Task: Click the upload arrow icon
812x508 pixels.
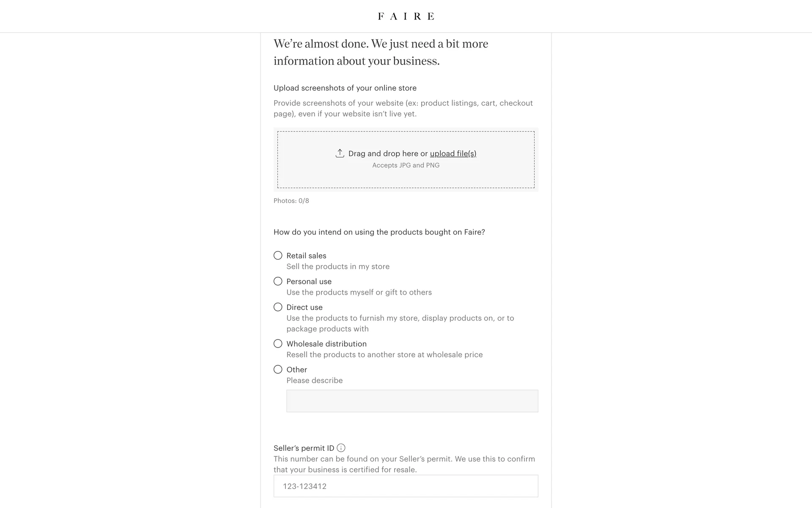Action: (x=340, y=153)
